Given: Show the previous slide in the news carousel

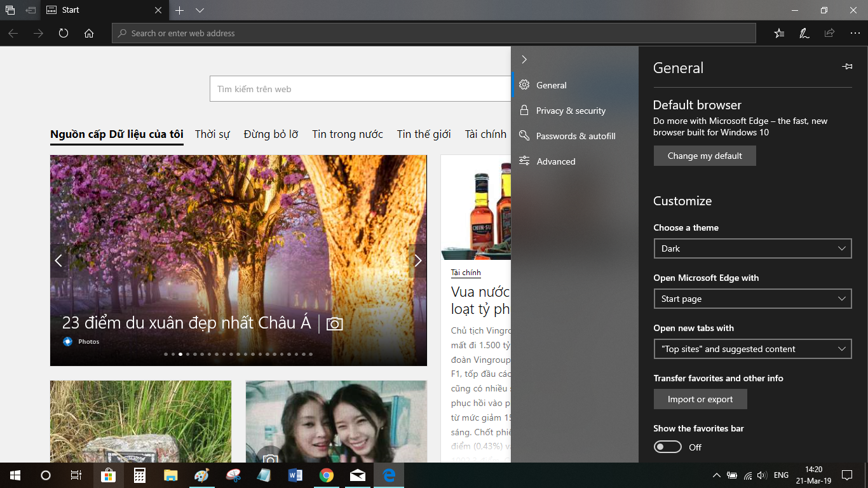Looking at the screenshot, I should [58, 261].
